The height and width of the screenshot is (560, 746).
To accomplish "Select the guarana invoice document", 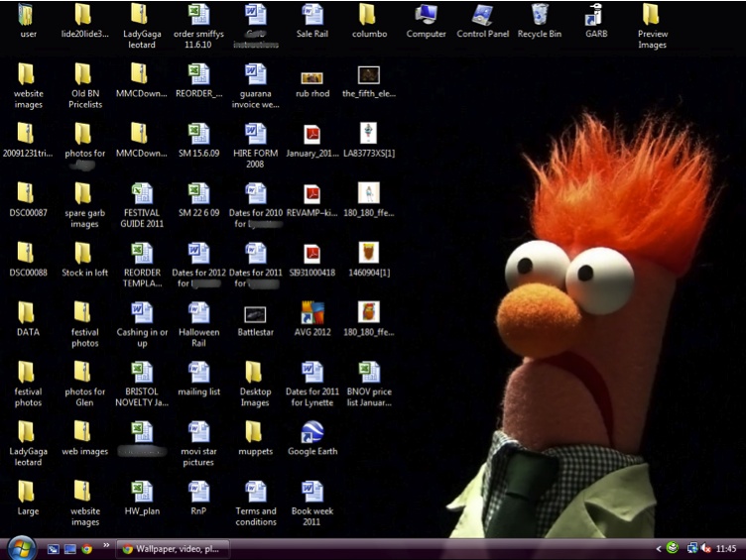I will tap(256, 86).
